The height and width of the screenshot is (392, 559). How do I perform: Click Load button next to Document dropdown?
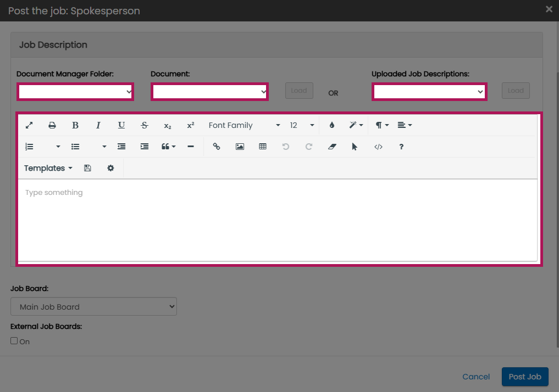pos(299,91)
